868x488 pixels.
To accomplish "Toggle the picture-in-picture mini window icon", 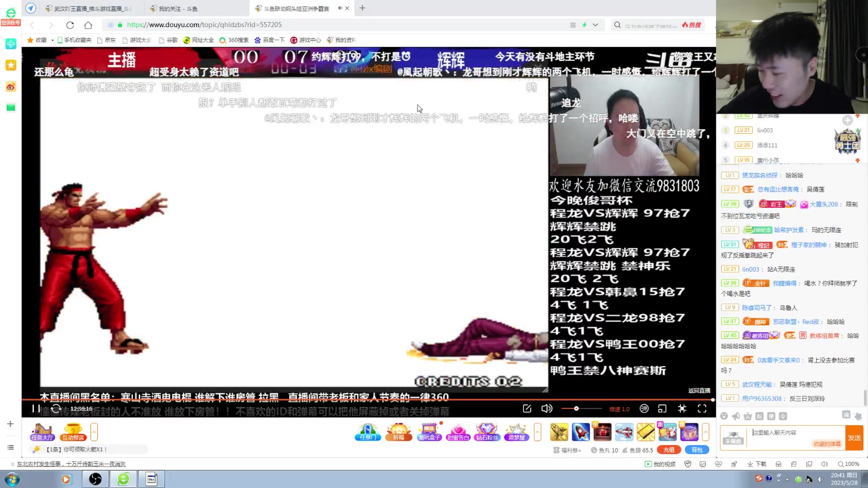I will click(x=662, y=408).
